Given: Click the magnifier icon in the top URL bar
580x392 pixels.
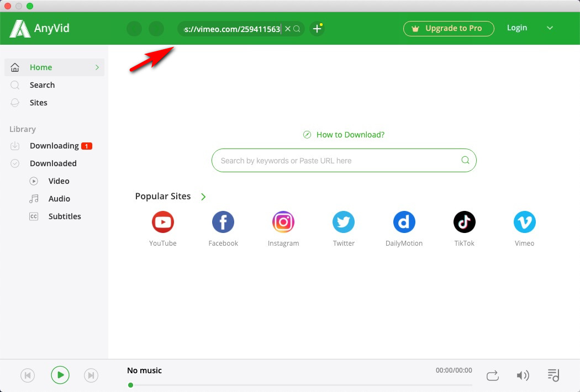Looking at the screenshot, I should point(297,29).
